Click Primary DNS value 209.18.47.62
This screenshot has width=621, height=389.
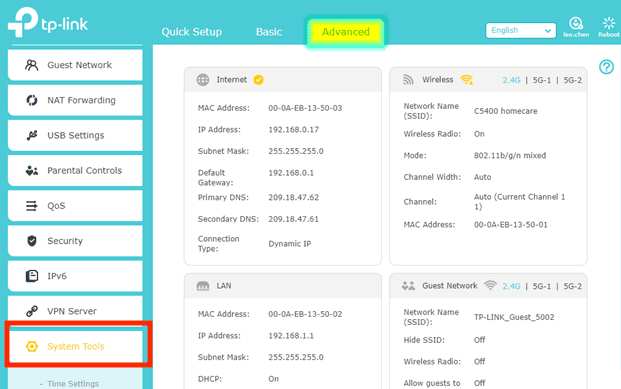293,197
